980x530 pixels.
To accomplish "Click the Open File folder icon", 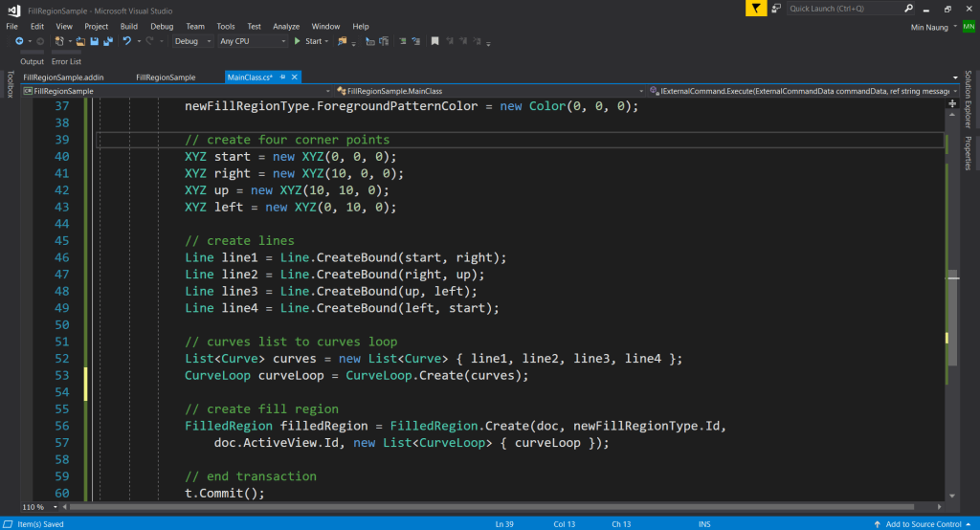I will pos(81,41).
